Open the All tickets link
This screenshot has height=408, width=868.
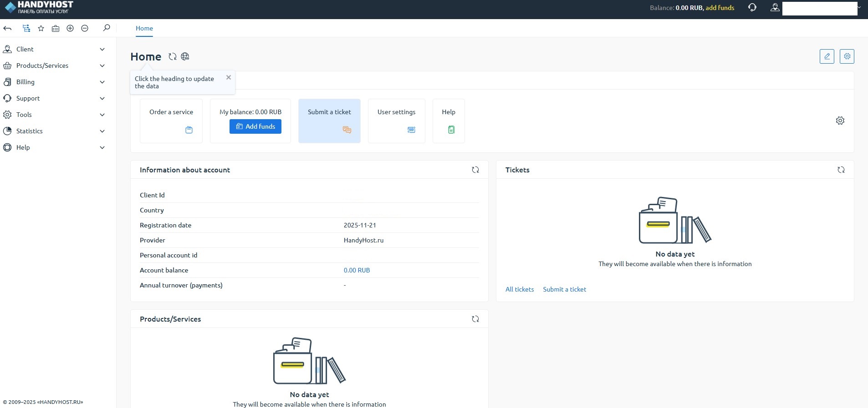coord(519,289)
